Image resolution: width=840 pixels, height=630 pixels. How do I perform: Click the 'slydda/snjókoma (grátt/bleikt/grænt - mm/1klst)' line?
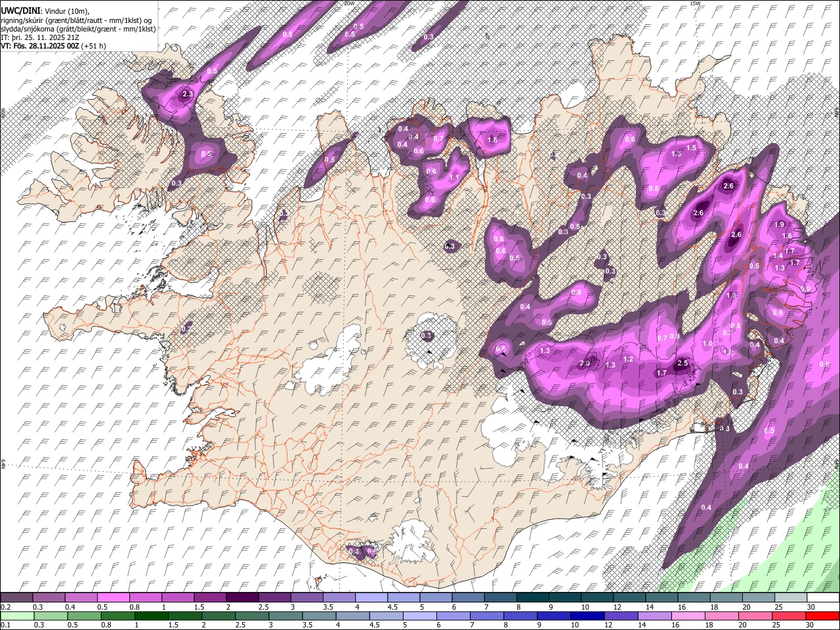78,29
